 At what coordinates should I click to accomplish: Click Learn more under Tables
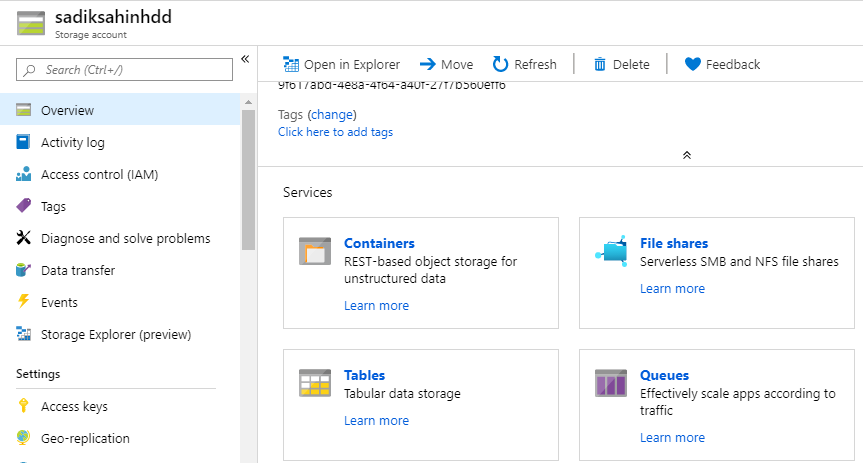coord(376,421)
